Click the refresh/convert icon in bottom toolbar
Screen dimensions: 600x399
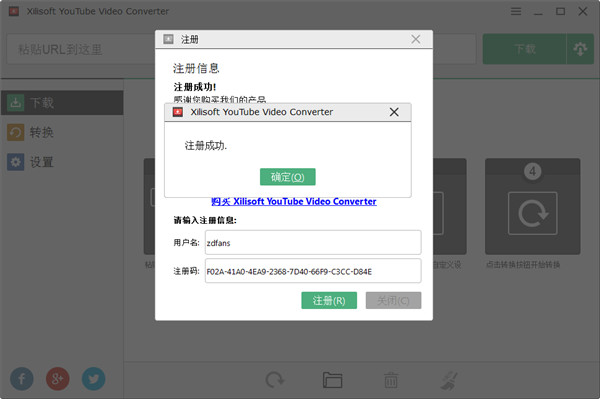tap(275, 380)
